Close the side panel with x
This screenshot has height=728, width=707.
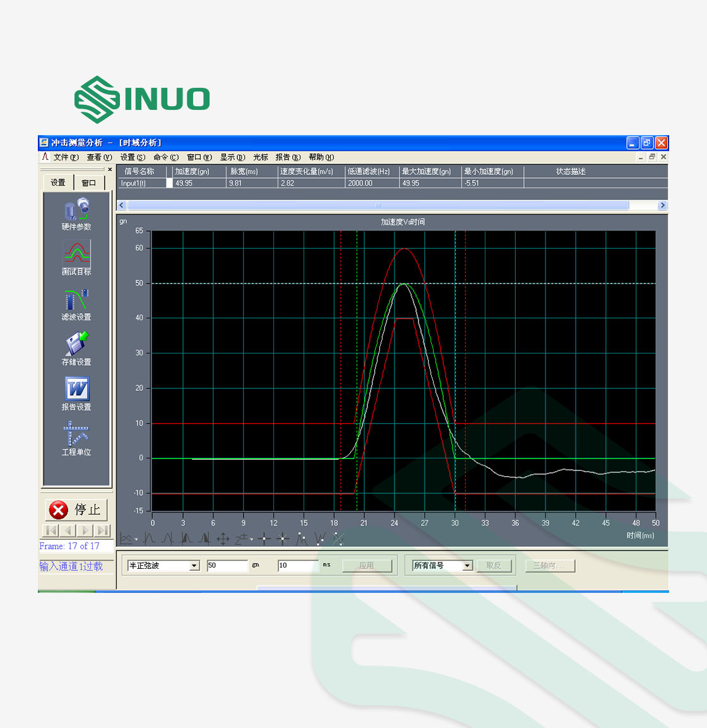point(110,169)
